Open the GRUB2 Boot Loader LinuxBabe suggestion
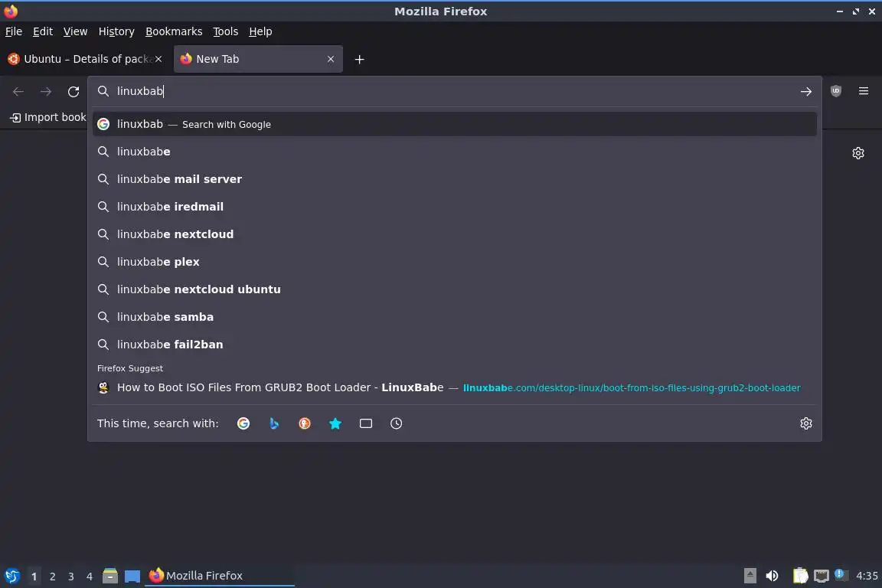882x588 pixels. [455, 387]
